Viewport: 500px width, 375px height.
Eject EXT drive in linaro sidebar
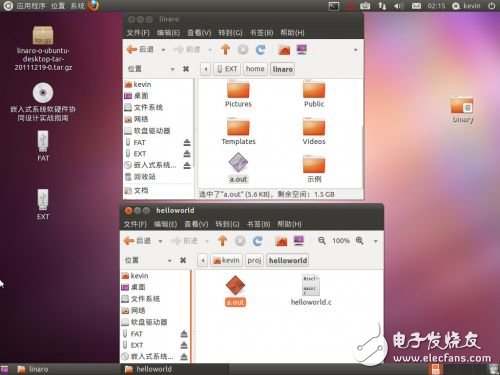187,154
